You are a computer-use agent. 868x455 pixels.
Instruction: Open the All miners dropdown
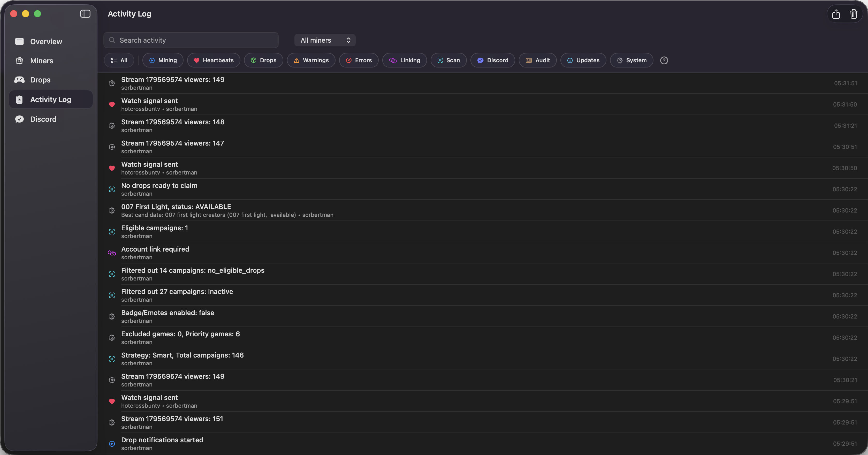(325, 40)
